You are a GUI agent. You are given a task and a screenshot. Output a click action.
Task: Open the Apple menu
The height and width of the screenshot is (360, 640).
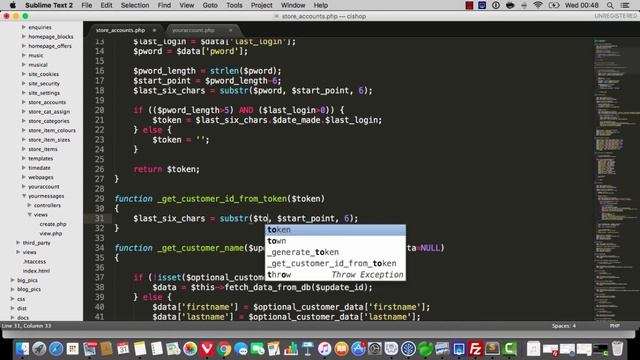[13, 5]
